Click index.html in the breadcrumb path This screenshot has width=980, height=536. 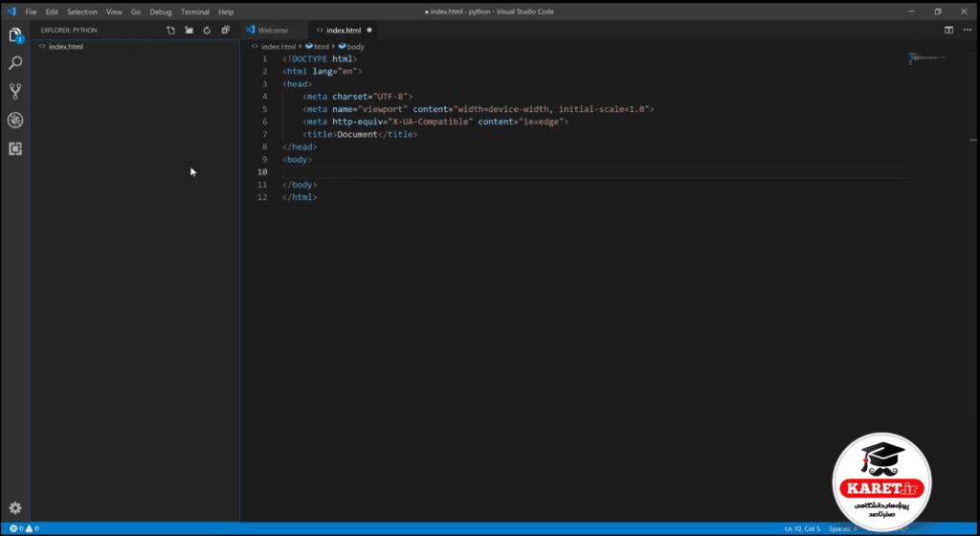click(x=278, y=46)
